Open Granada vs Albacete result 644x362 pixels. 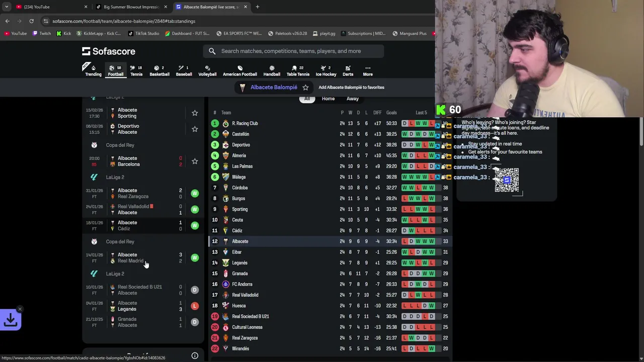tap(143, 322)
